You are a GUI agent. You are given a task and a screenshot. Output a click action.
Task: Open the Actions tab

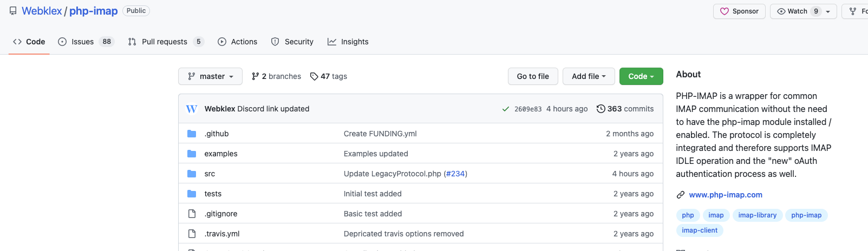coord(237,42)
